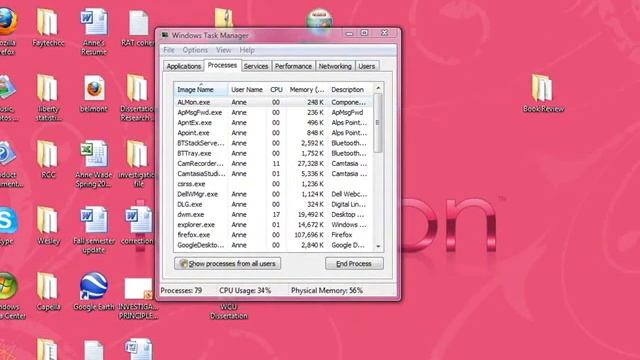Click the CPU Usage: 34% status text
This screenshot has height=360, width=640.
245,291
